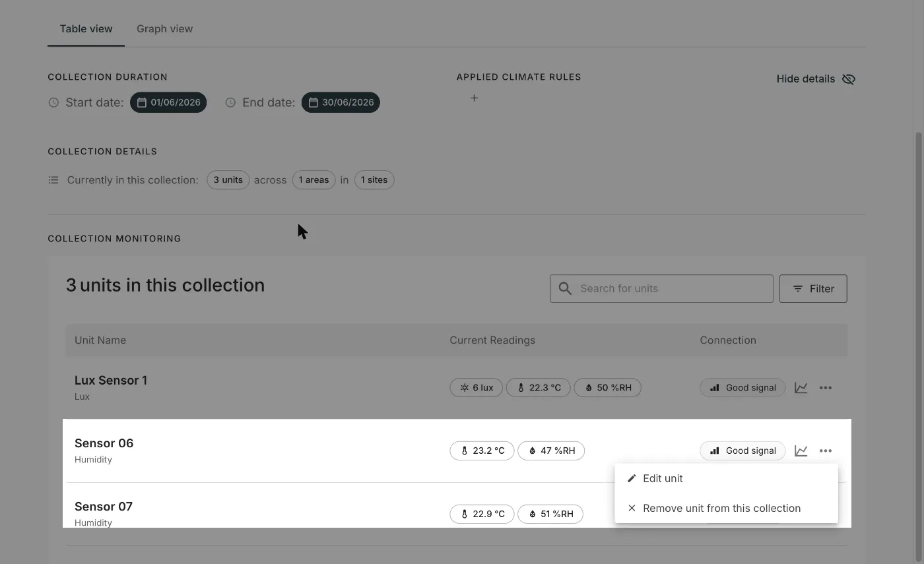Open the Start date picker 01/06/2026
The height and width of the screenshot is (564, 924).
coord(168,102)
